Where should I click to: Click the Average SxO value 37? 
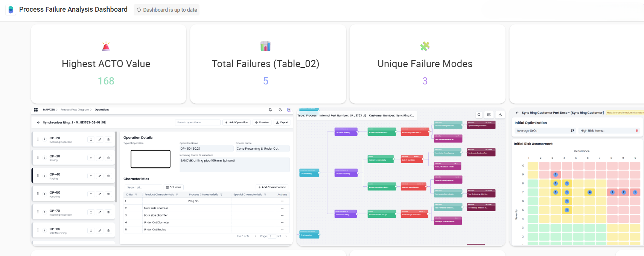(572, 131)
